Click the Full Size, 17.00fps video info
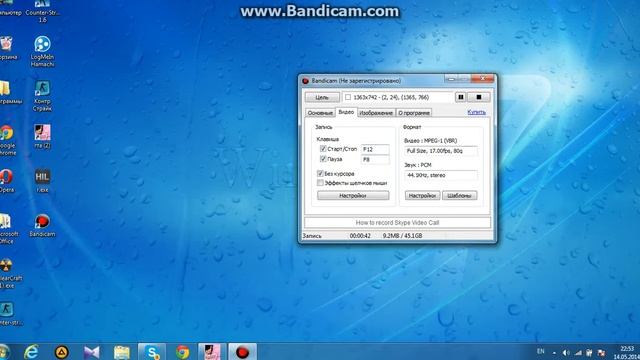The image size is (640, 360). [x=441, y=151]
